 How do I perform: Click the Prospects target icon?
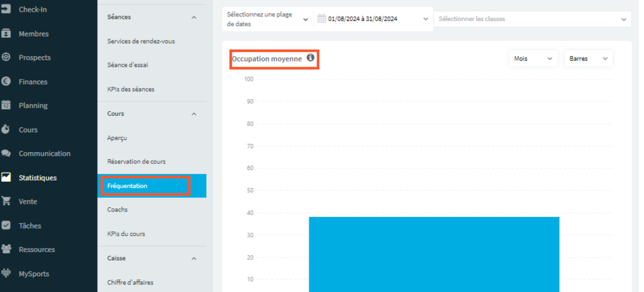6,57
